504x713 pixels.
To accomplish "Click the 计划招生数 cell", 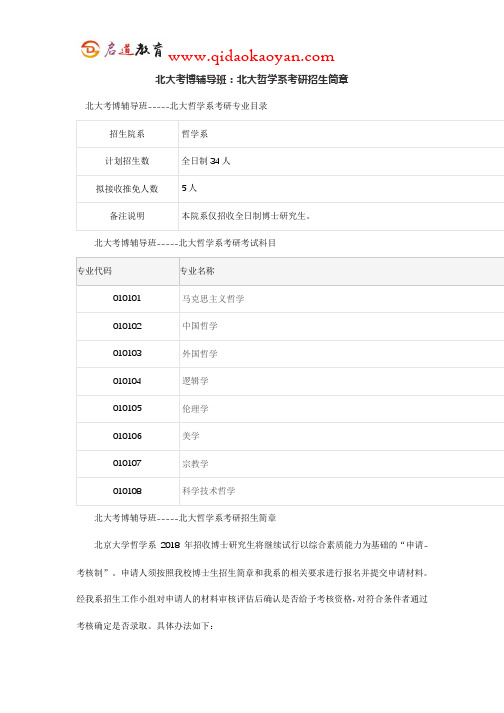I will pyautogui.click(x=127, y=161).
